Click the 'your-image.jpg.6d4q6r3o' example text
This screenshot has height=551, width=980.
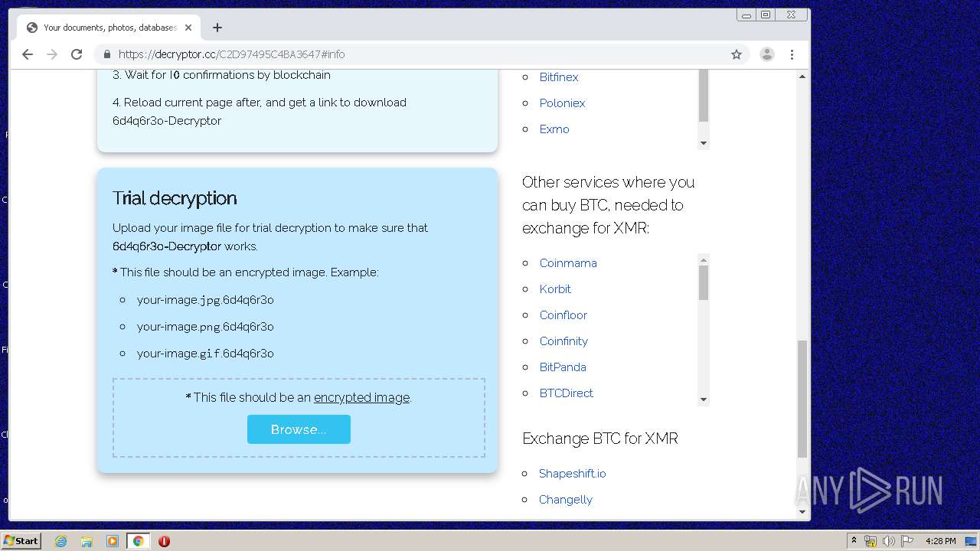click(205, 300)
